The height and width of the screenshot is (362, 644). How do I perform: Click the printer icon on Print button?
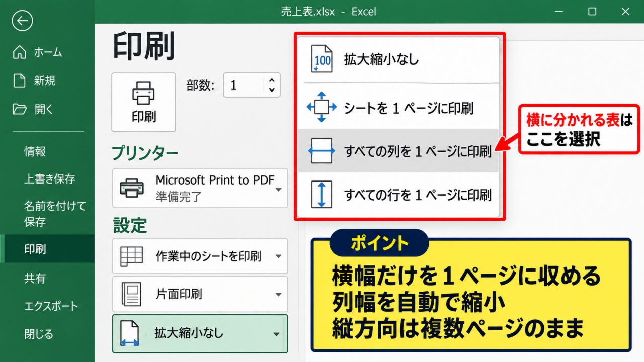[144, 93]
